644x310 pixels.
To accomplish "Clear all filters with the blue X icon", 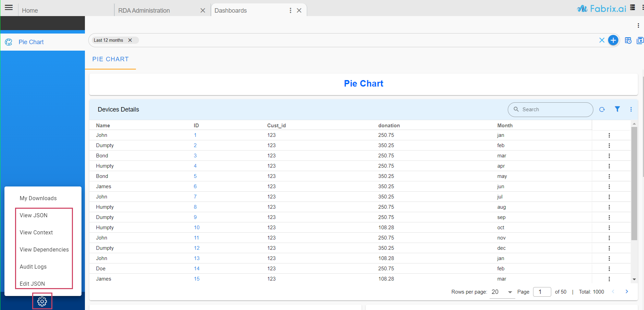I will point(602,40).
